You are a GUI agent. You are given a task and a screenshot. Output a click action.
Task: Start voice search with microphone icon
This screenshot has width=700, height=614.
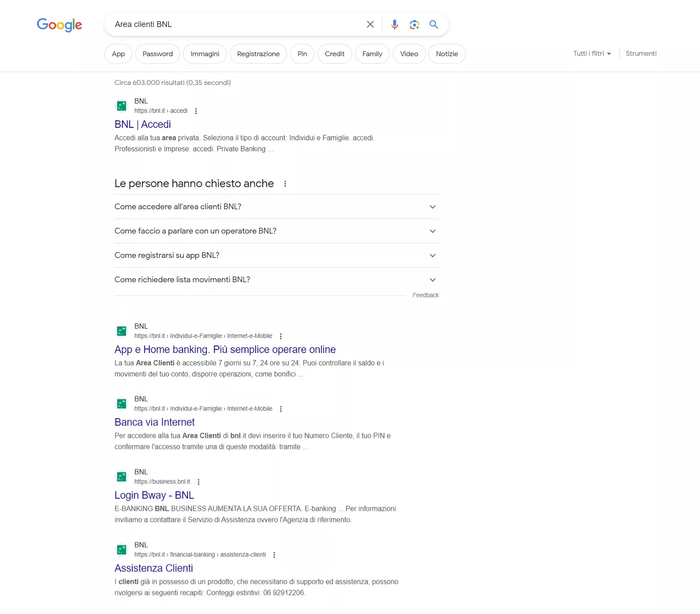pyautogui.click(x=394, y=24)
